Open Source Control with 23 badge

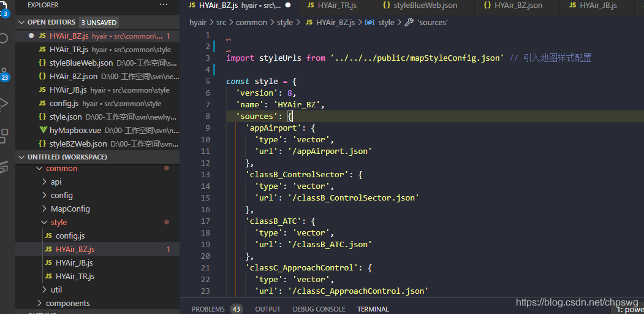[x=4, y=74]
